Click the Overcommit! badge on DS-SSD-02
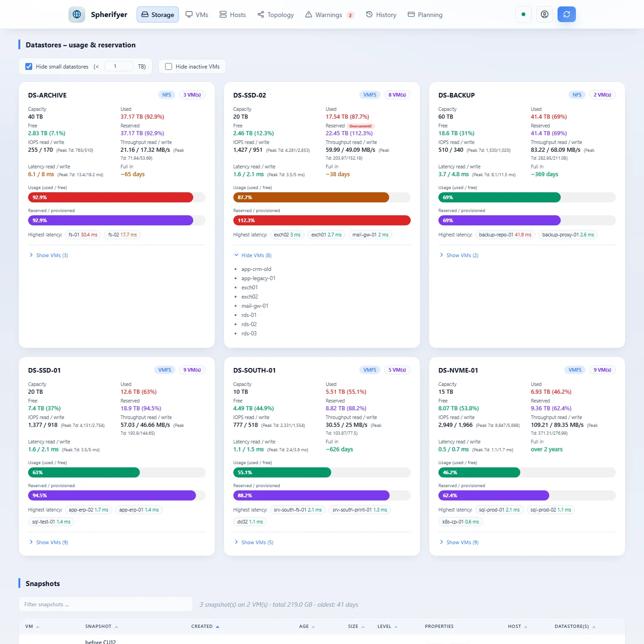Viewport: 644px width, 644px height. coord(361,126)
